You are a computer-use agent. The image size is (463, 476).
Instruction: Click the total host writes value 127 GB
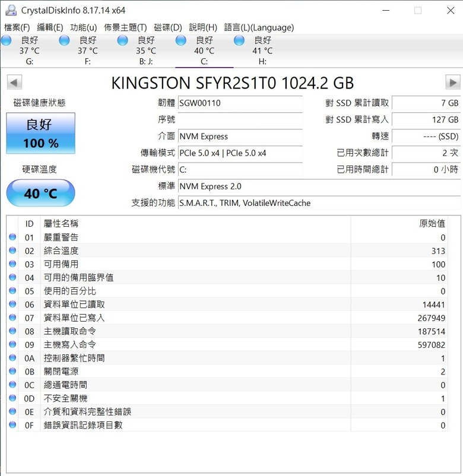(426, 120)
